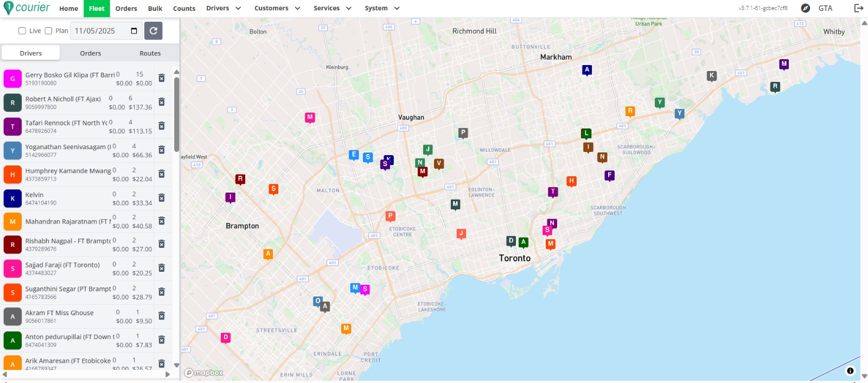The image size is (868, 383).
Task: Go to the Counts page
Action: click(x=184, y=9)
